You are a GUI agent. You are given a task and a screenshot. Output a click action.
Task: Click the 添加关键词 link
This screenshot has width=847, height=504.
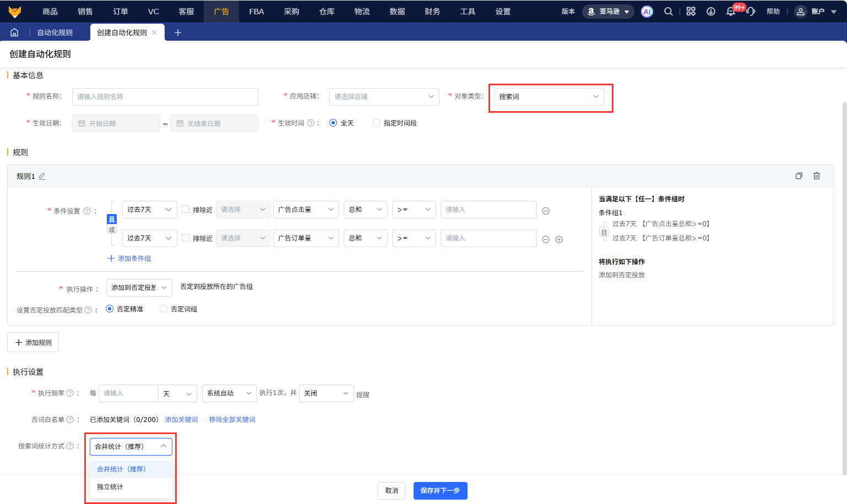click(181, 420)
